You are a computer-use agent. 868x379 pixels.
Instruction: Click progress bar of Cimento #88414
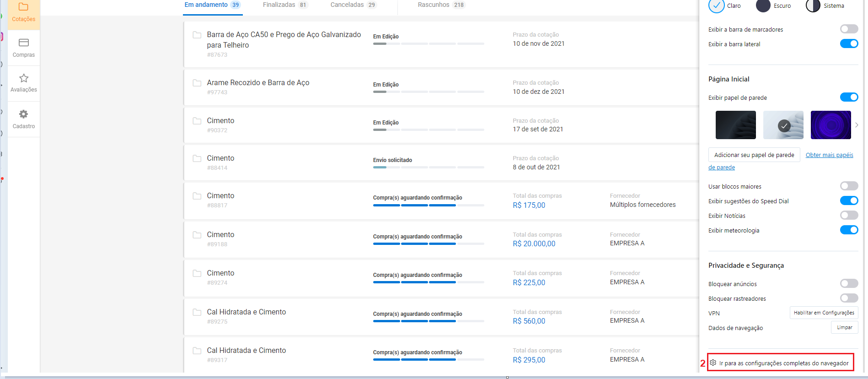[429, 168]
